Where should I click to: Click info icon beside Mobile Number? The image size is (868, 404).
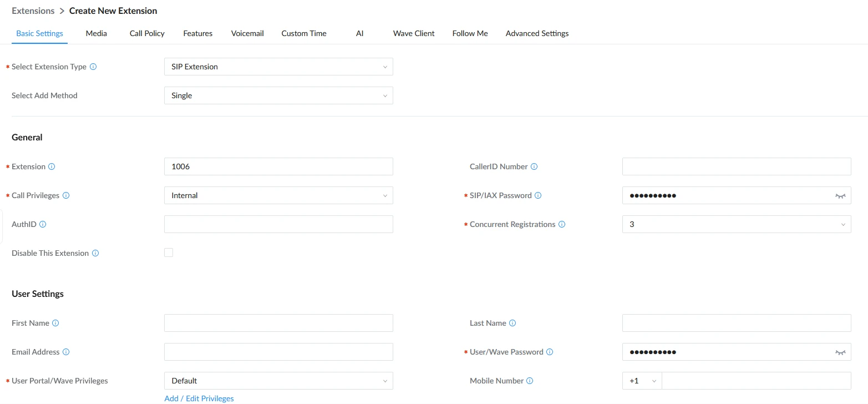point(530,381)
